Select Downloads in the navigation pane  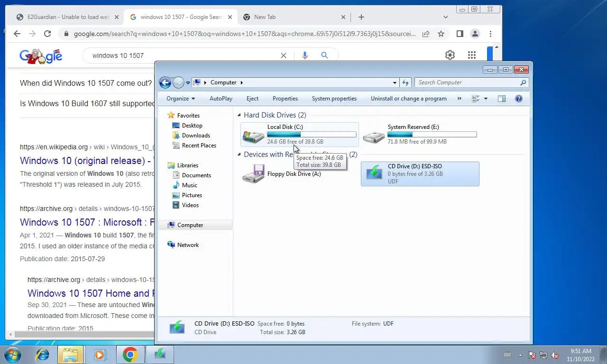pos(196,136)
